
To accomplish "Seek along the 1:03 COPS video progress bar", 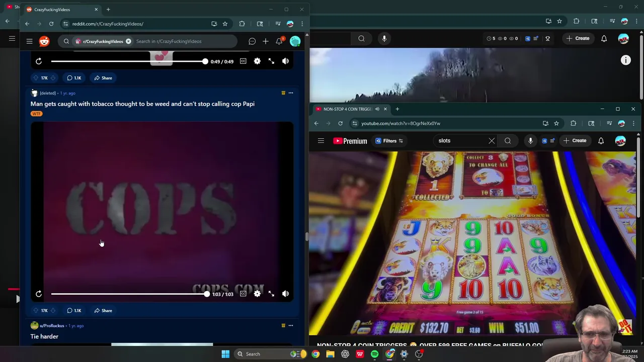I will tap(130, 294).
